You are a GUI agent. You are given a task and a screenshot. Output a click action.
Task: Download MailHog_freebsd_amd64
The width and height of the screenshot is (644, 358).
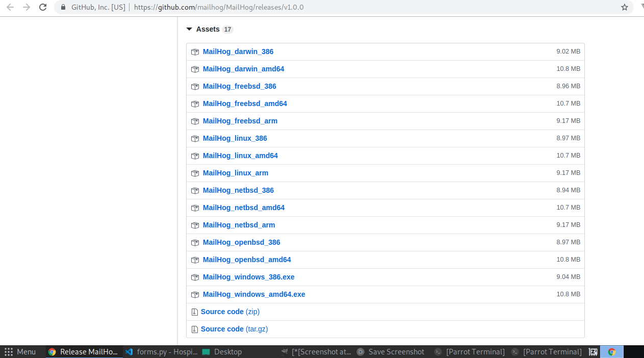pos(245,104)
